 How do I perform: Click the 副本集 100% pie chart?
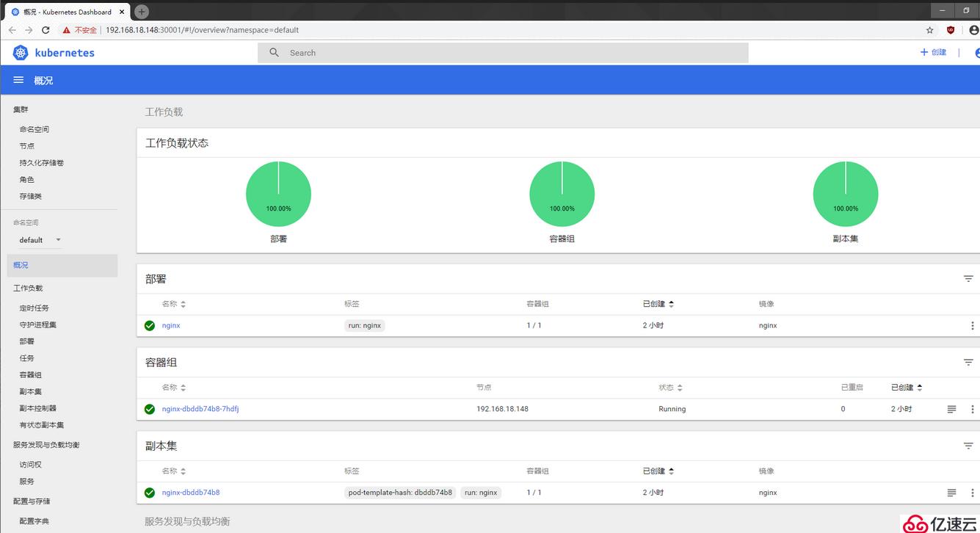pyautogui.click(x=846, y=194)
